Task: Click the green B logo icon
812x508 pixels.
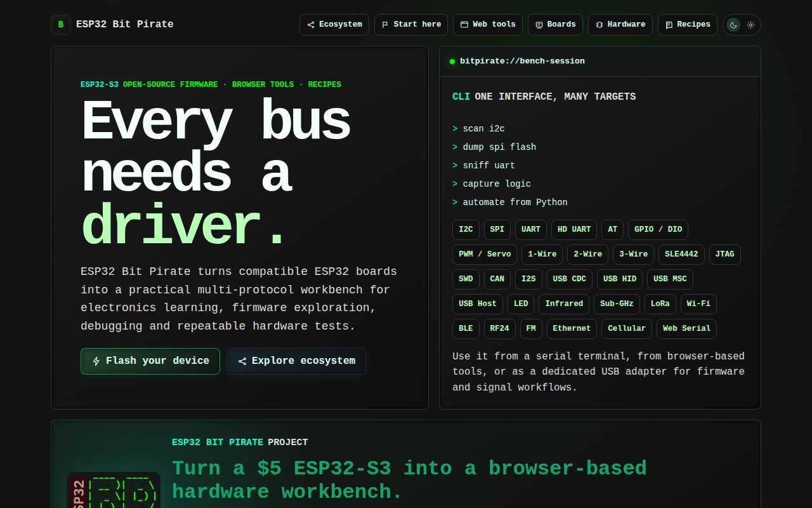Action: pos(61,25)
